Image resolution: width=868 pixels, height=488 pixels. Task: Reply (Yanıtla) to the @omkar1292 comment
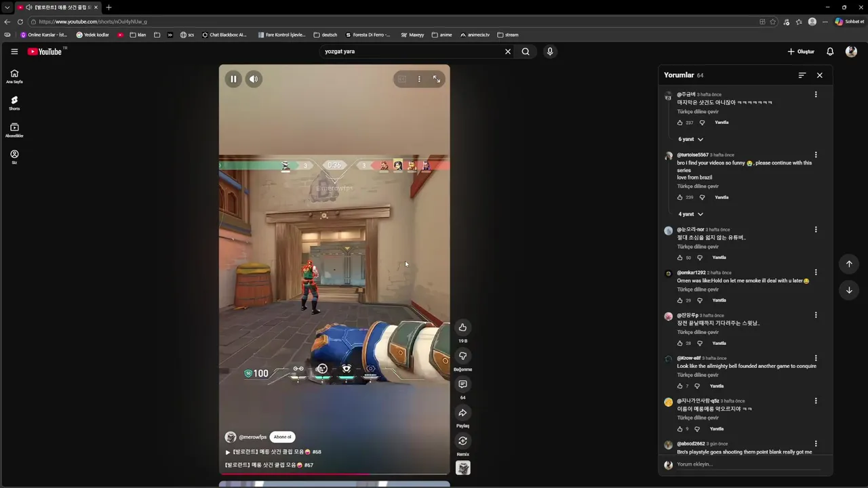point(719,300)
